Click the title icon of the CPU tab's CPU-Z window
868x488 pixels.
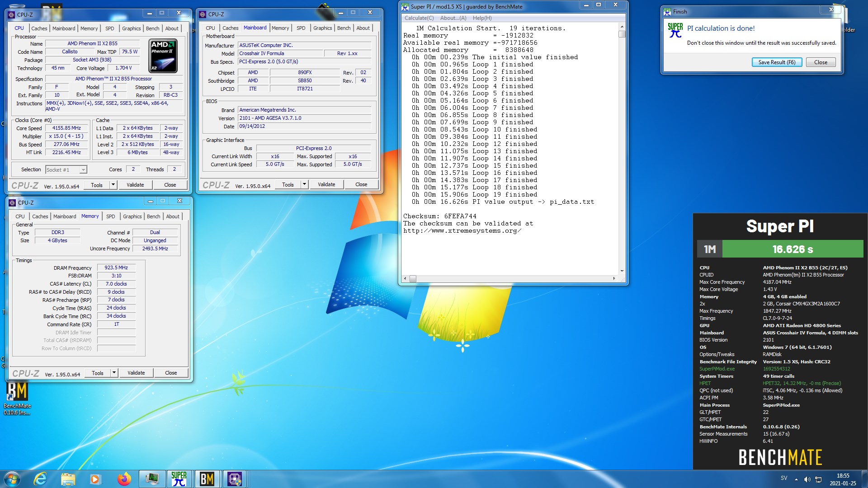coord(12,14)
